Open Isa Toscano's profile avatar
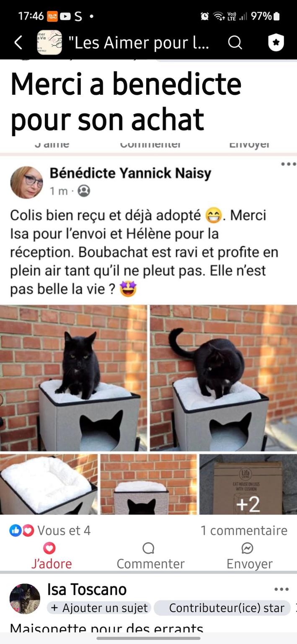Image resolution: width=297 pixels, height=644 pixels. click(x=25, y=599)
